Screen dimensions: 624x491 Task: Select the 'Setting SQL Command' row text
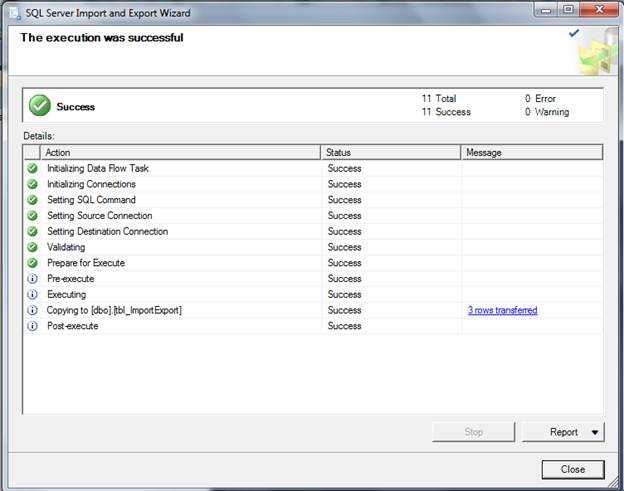(92, 200)
